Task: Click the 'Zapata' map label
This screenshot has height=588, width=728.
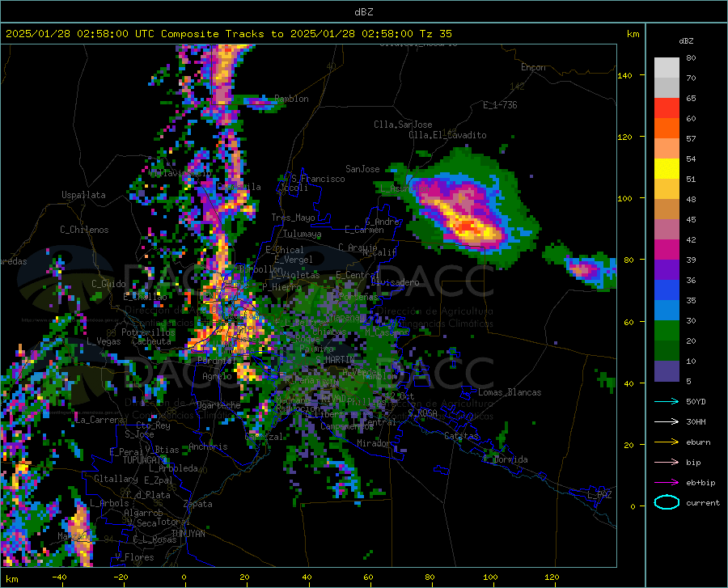Action: click(198, 504)
